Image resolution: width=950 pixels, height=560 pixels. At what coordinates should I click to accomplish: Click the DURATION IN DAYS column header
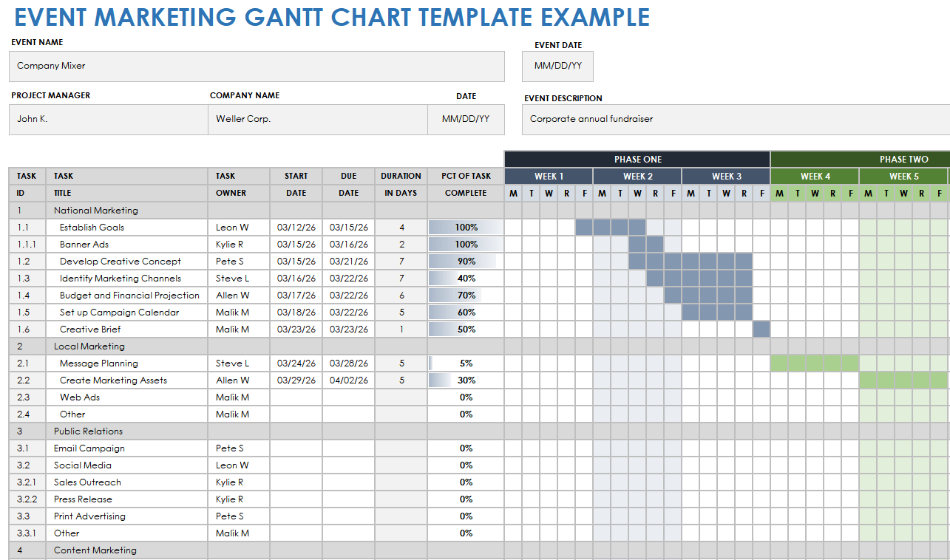[x=401, y=185]
